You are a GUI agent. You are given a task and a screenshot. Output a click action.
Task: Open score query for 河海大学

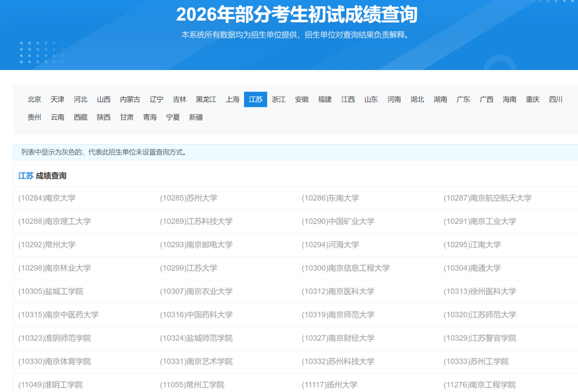point(332,245)
